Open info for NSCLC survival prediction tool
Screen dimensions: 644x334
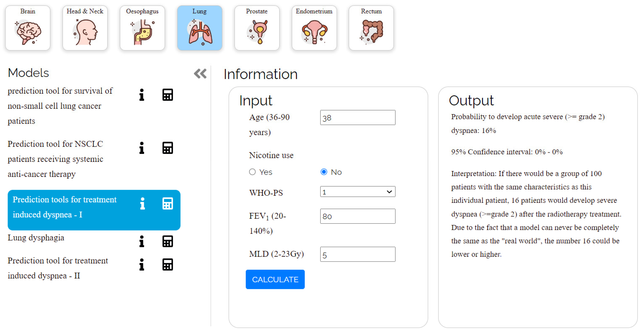(x=142, y=95)
